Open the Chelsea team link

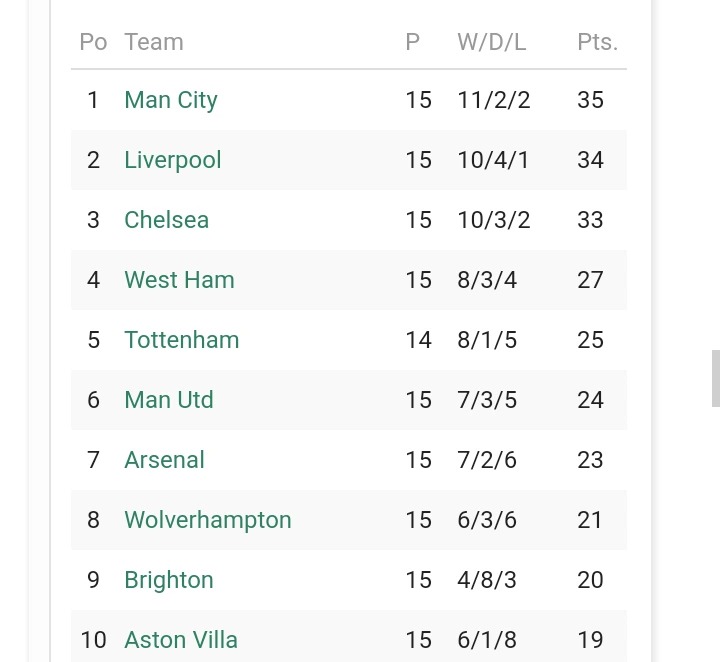pyautogui.click(x=167, y=220)
